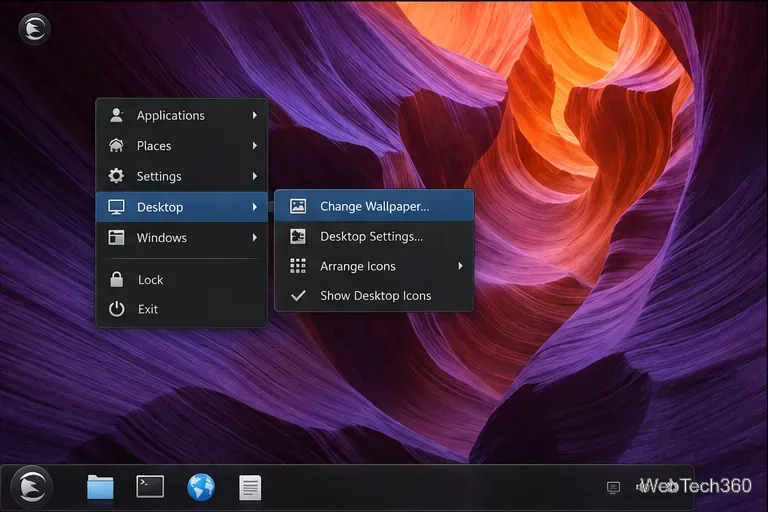Expand the Windows submenu arrow

255,238
